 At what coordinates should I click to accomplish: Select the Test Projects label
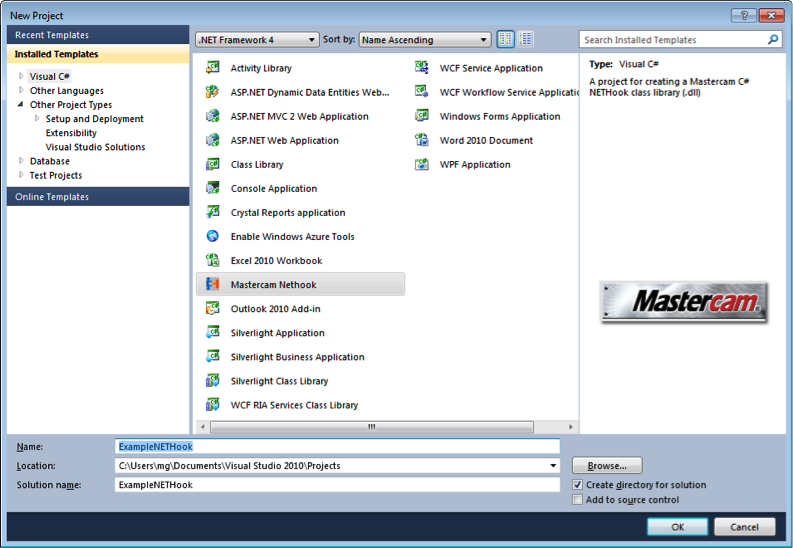(56, 175)
